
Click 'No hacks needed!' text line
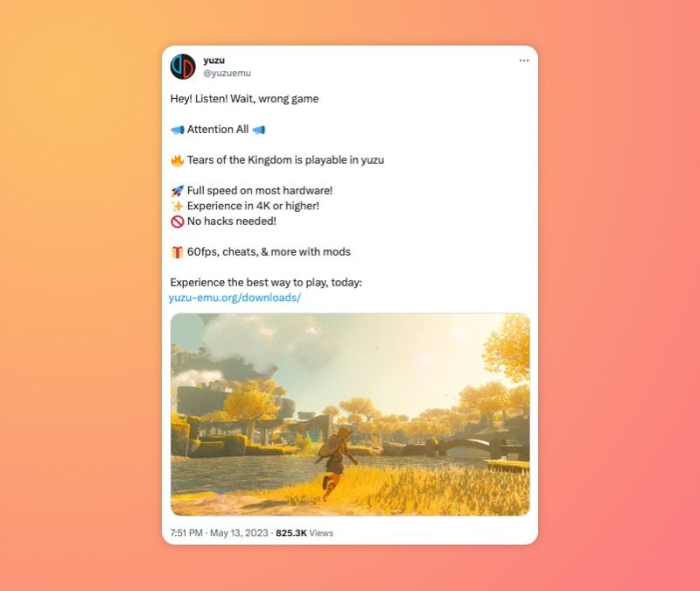(x=232, y=222)
